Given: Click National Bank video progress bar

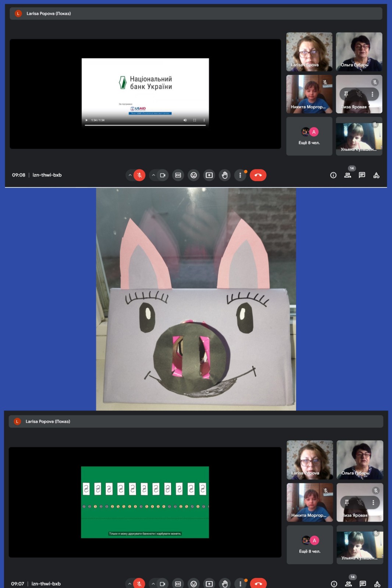Looking at the screenshot, I should [x=145, y=125].
